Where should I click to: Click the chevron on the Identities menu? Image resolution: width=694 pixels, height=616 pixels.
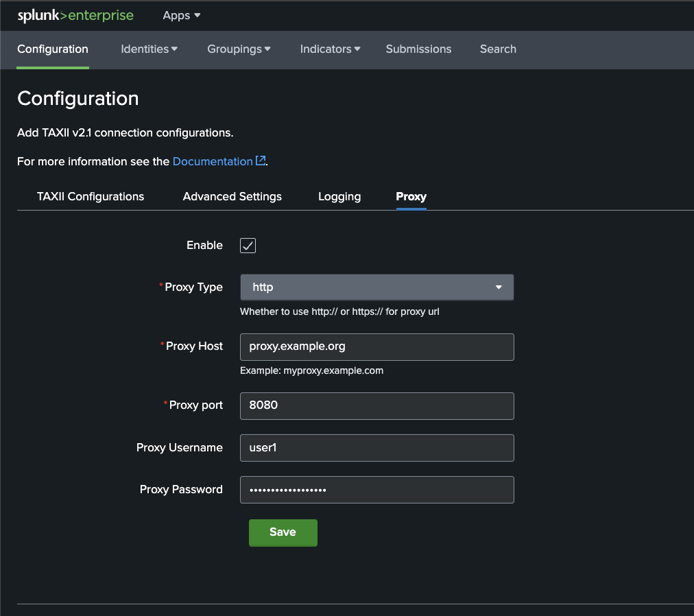pos(175,49)
